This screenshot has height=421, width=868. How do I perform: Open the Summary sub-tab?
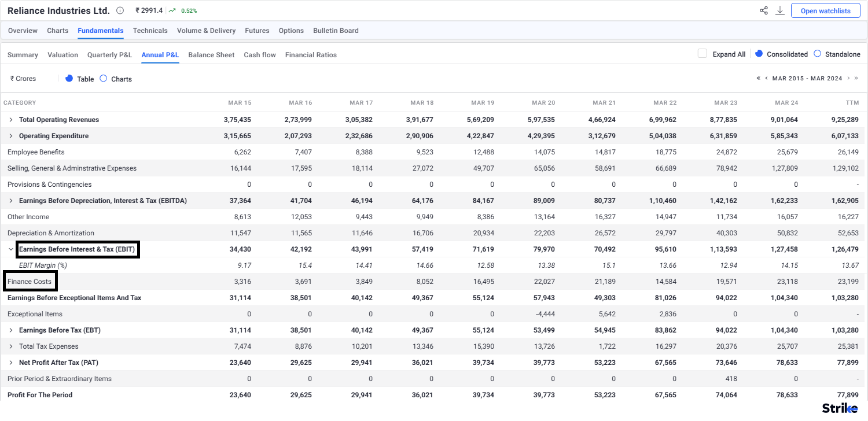(x=23, y=55)
